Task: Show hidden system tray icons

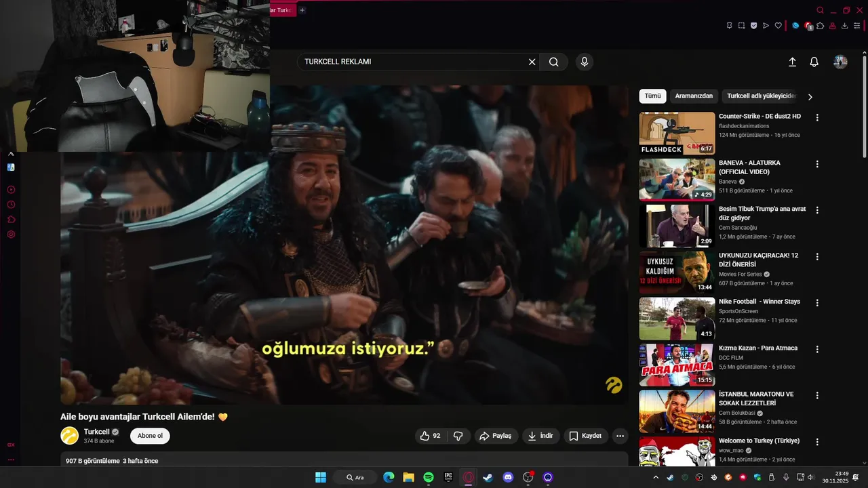Action: click(x=655, y=477)
